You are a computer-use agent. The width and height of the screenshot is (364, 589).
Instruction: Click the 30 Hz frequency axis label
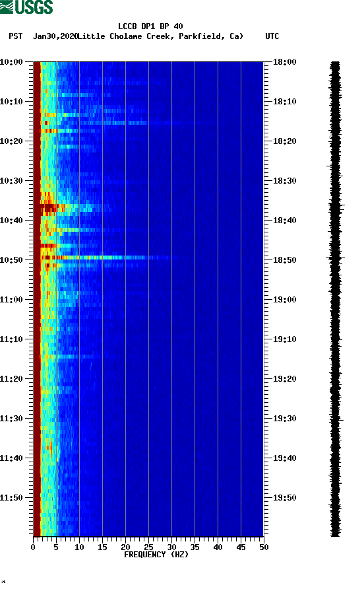point(171,547)
